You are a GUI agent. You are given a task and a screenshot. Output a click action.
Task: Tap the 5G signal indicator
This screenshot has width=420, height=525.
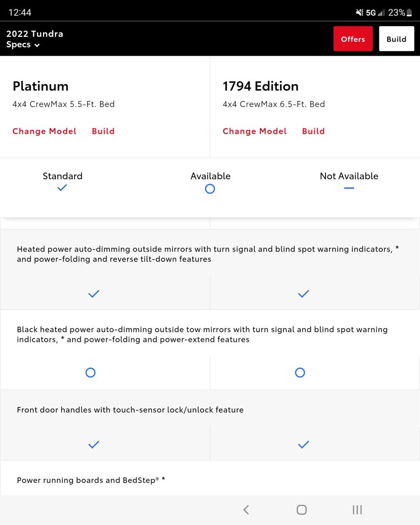(x=375, y=13)
